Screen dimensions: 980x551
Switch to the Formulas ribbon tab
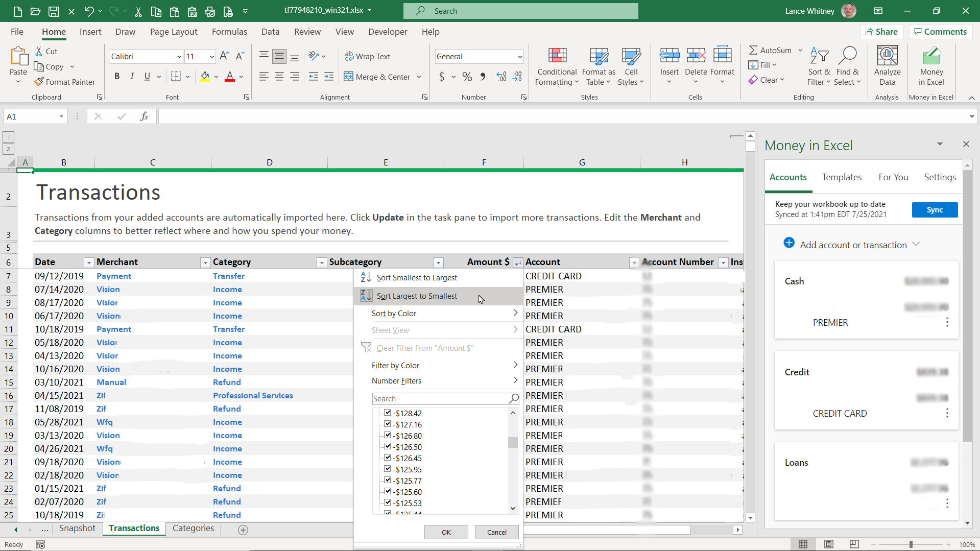(229, 32)
